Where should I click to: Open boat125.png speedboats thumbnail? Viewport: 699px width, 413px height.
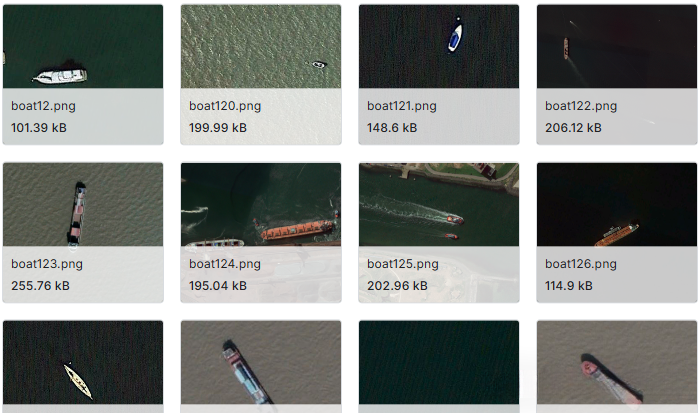[x=439, y=204]
